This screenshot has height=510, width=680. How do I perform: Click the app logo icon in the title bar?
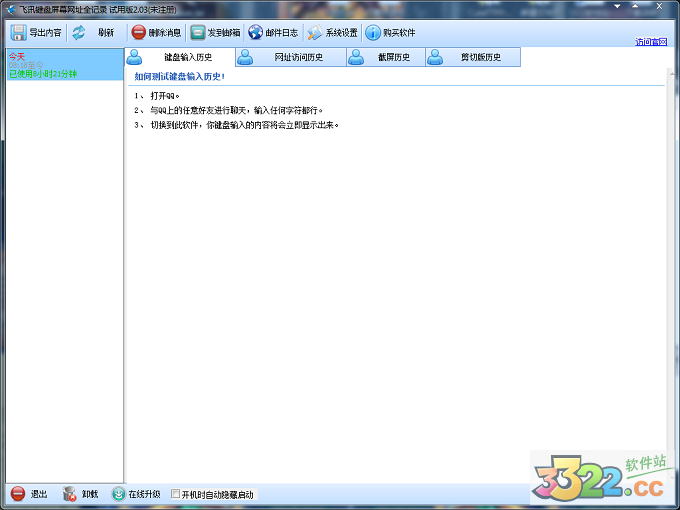[x=11, y=9]
